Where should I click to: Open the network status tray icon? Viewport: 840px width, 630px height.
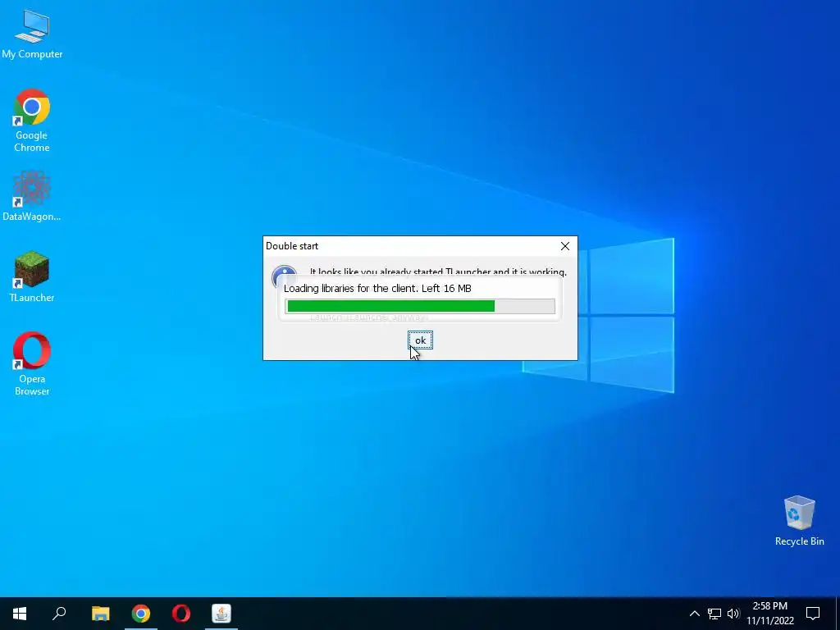714,614
